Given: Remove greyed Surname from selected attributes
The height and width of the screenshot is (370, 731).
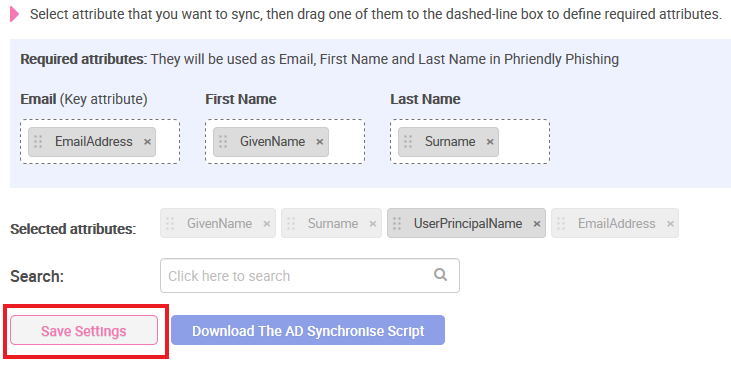Looking at the screenshot, I should [x=373, y=224].
